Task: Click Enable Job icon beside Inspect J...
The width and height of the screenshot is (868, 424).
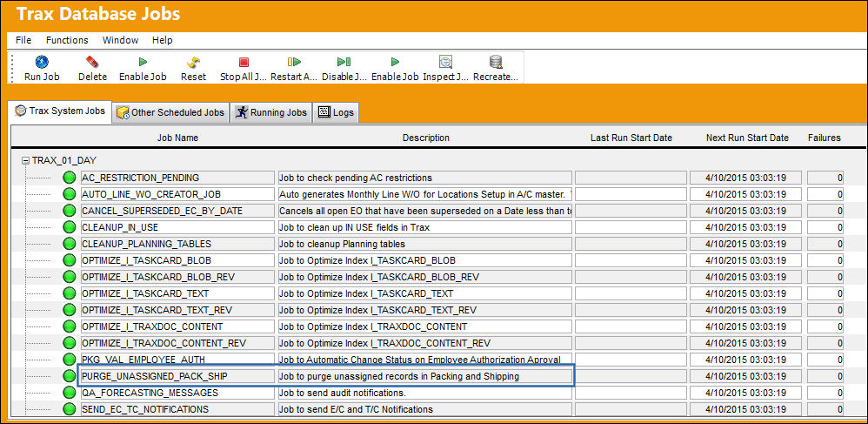Action: 395,62
